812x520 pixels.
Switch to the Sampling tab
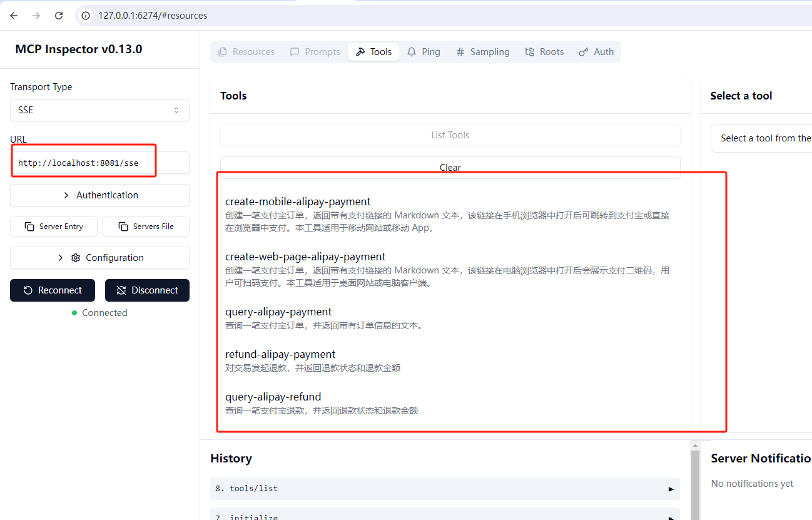coord(482,52)
